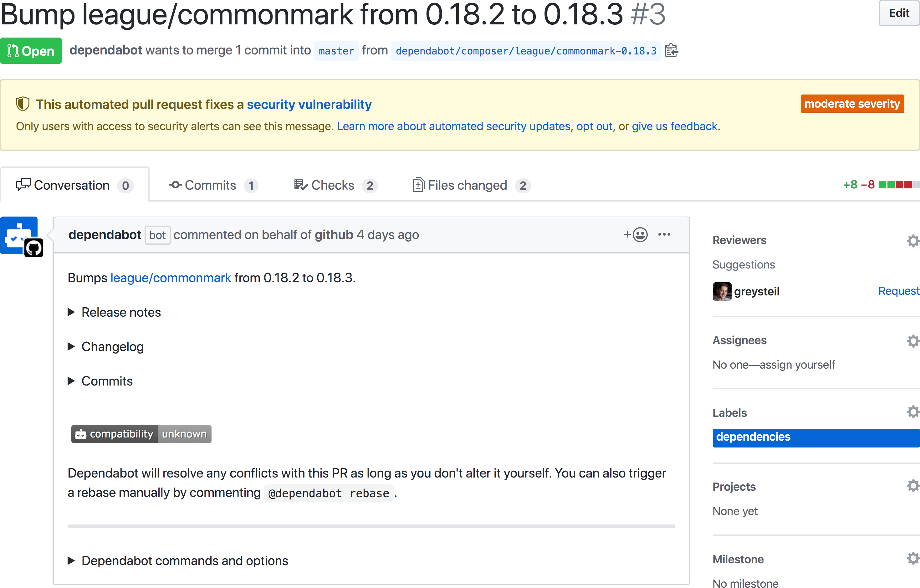This screenshot has height=588, width=920.
Task: Open the Assignees settings gear
Action: click(x=913, y=341)
